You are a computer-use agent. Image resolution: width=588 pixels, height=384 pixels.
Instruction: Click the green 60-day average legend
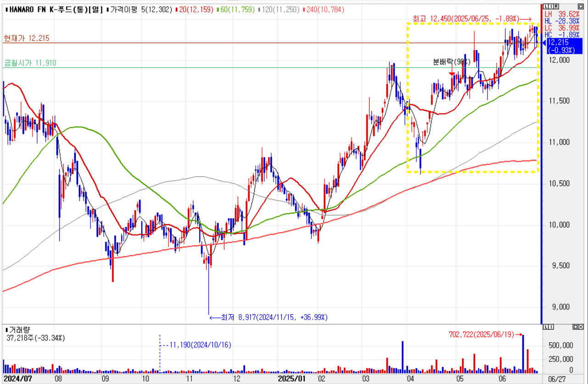[236, 9]
